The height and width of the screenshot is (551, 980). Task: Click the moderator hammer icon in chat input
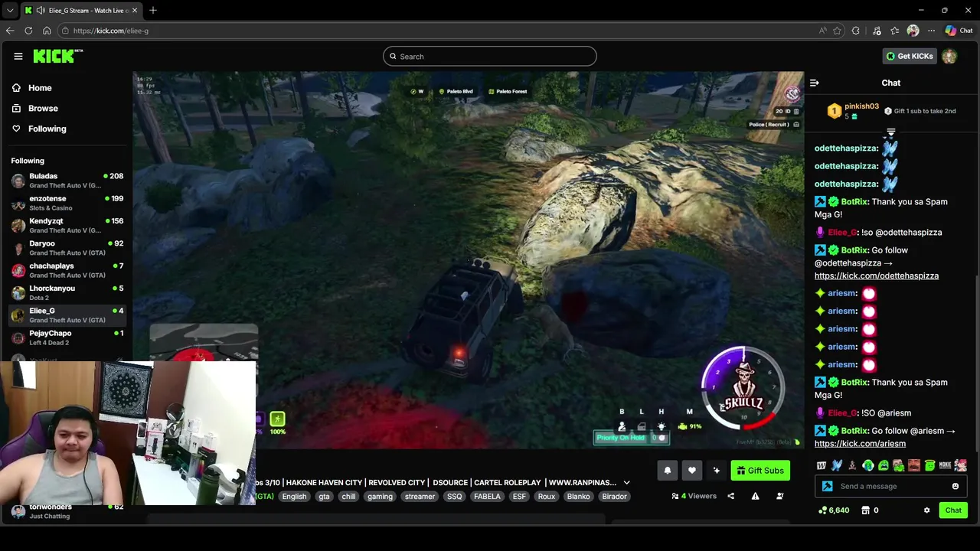point(827,487)
